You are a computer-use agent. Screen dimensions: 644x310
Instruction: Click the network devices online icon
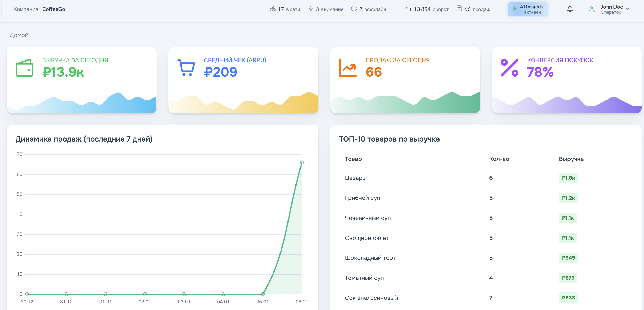tap(273, 9)
